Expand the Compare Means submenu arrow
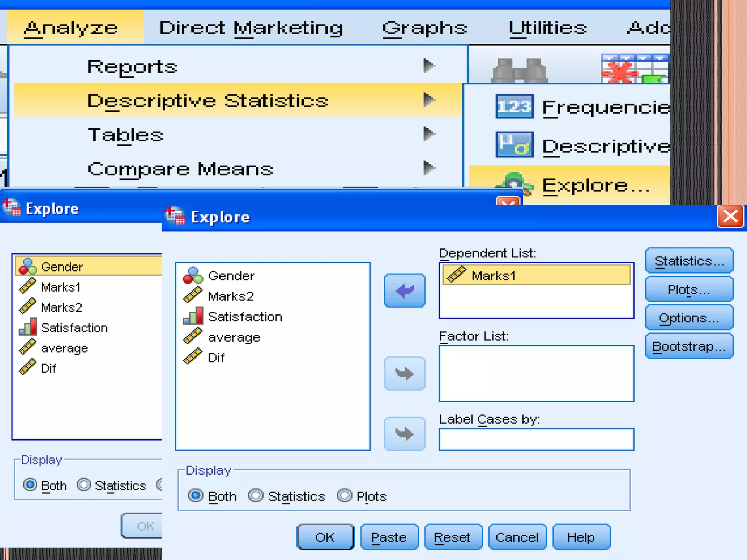747x560 pixels. (429, 168)
